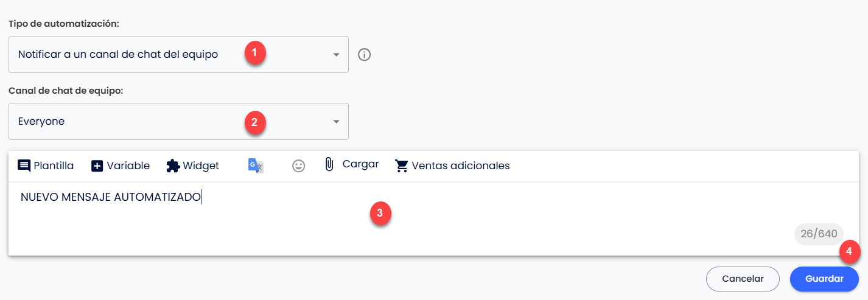Viewport: 868px width, 300px height.
Task: Click the info icon beside automation type
Action: coord(364,55)
